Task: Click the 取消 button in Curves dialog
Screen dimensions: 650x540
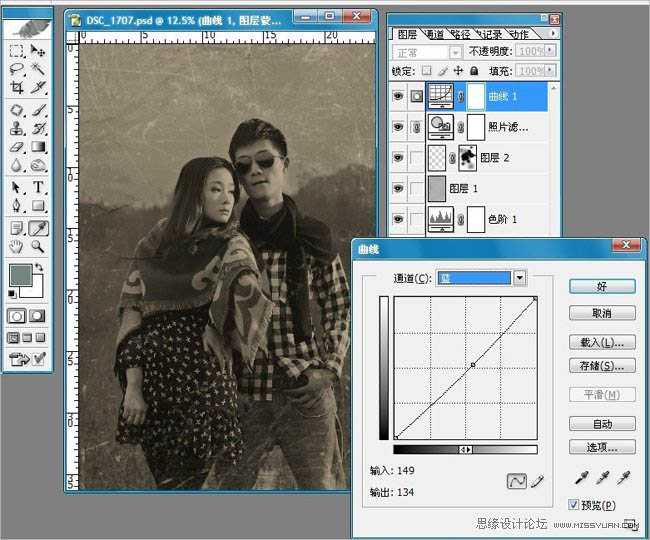Action: [x=602, y=313]
